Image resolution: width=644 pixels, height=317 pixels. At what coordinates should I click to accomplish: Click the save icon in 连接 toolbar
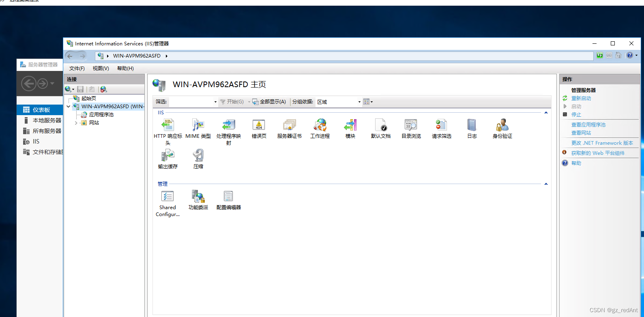point(80,89)
